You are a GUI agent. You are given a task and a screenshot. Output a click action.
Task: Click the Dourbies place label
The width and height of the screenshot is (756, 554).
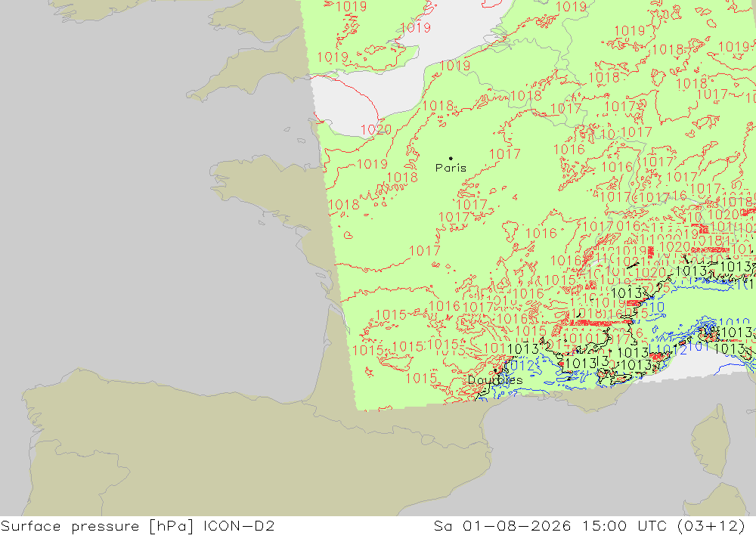[495, 380]
